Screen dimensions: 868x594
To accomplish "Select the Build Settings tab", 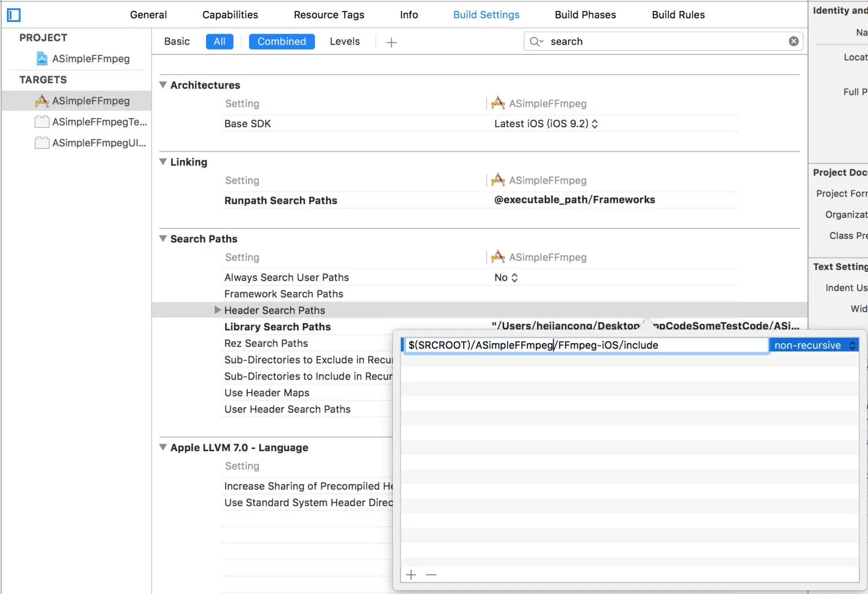I will tap(487, 15).
